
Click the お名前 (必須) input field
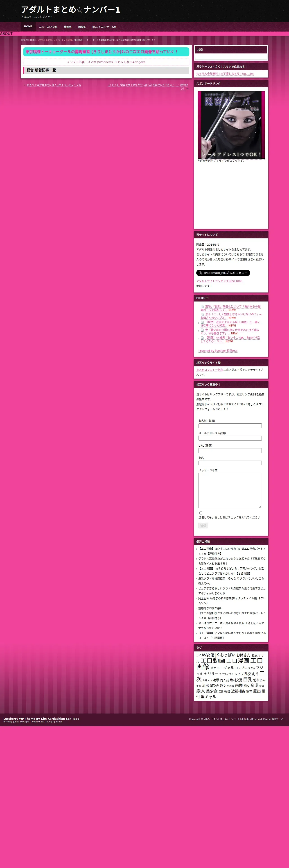click(x=230, y=426)
